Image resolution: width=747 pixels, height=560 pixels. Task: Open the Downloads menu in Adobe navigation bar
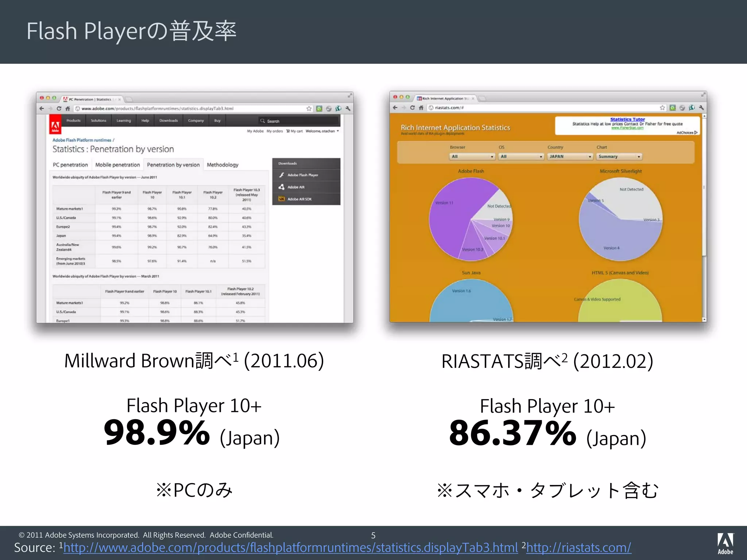[x=169, y=121]
